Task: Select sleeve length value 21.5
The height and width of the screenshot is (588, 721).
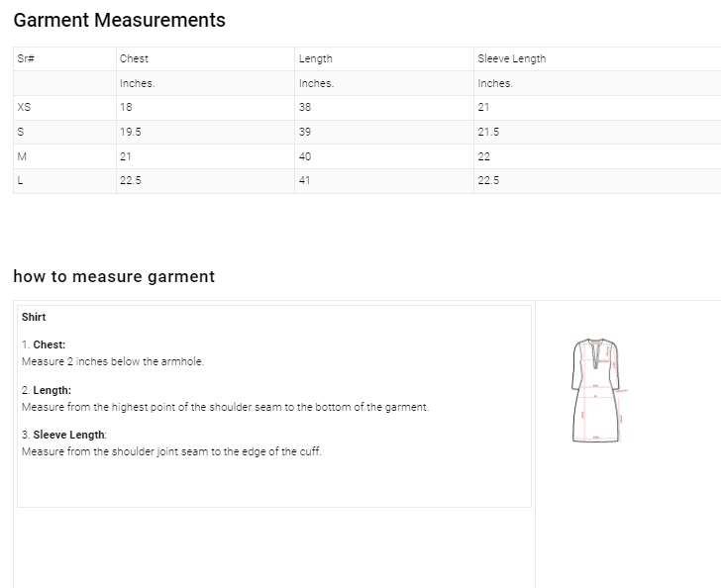Action: tap(488, 132)
